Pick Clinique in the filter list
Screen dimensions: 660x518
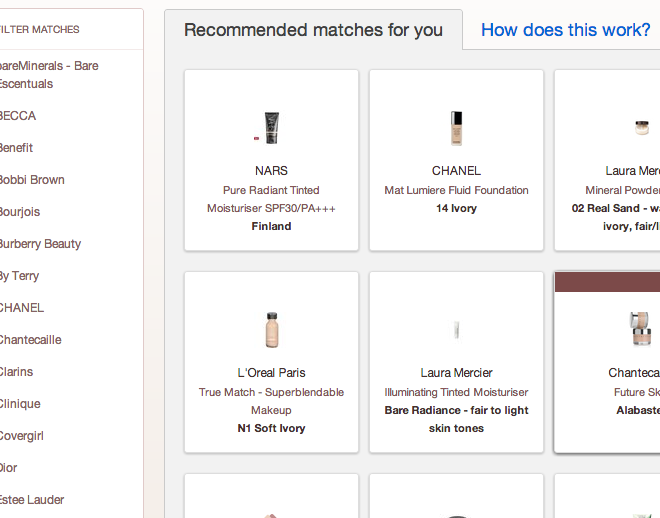pos(21,404)
